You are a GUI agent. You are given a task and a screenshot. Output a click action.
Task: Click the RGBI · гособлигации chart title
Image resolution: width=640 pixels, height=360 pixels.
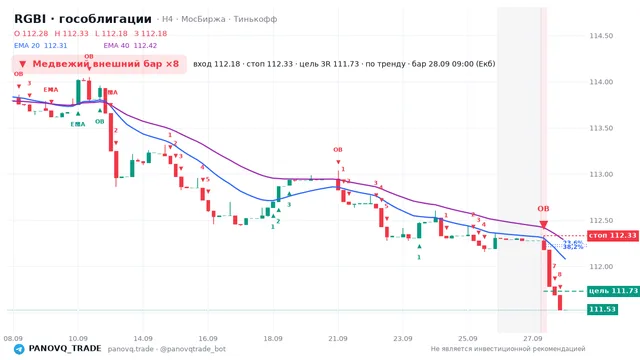click(83, 19)
